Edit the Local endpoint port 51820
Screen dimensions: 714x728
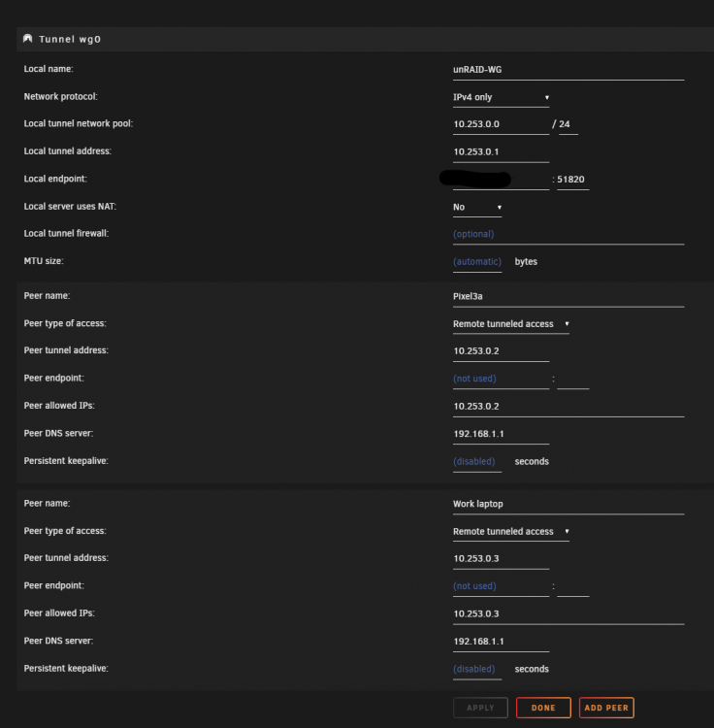(573, 180)
